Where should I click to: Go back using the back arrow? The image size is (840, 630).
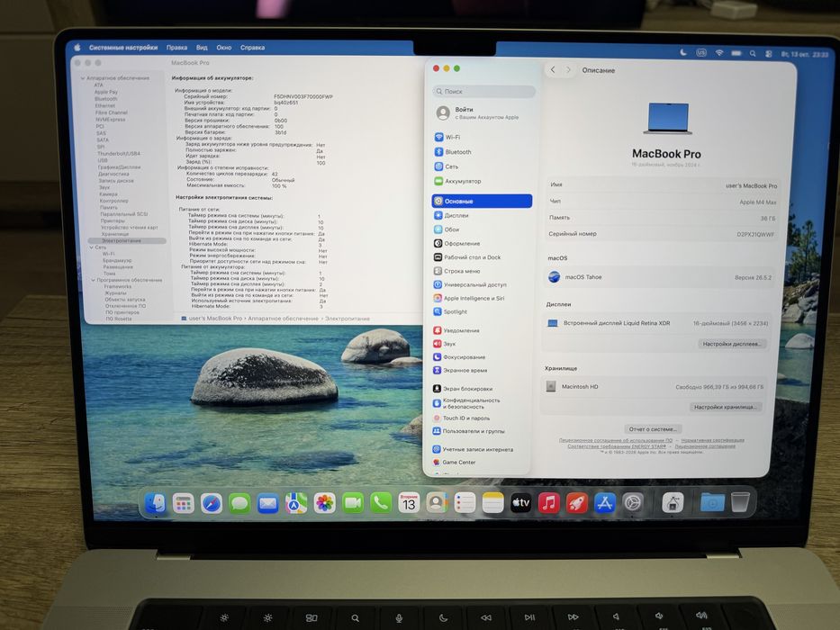point(553,69)
